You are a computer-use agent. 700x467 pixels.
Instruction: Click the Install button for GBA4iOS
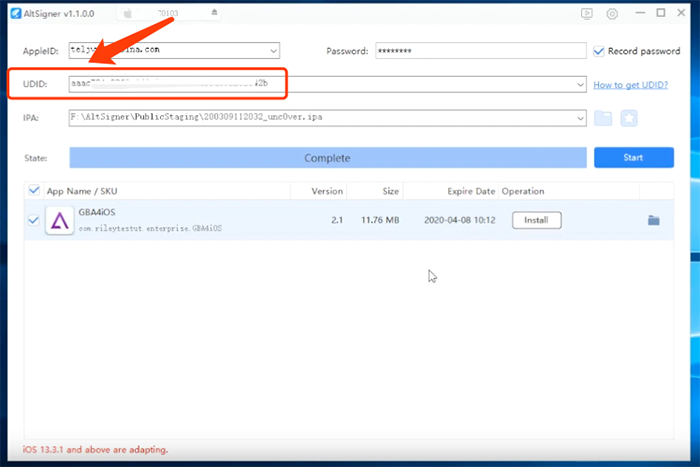[537, 220]
